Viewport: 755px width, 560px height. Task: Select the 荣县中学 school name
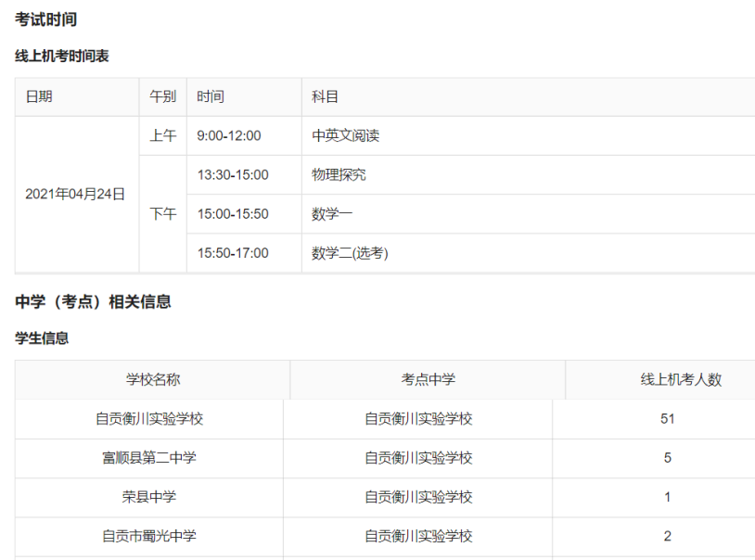point(149,497)
